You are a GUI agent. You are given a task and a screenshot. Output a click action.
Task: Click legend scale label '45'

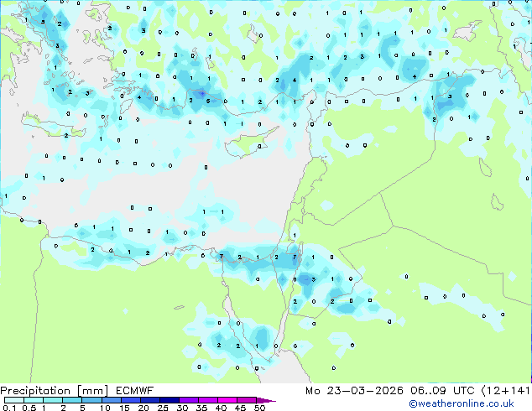click(240, 408)
